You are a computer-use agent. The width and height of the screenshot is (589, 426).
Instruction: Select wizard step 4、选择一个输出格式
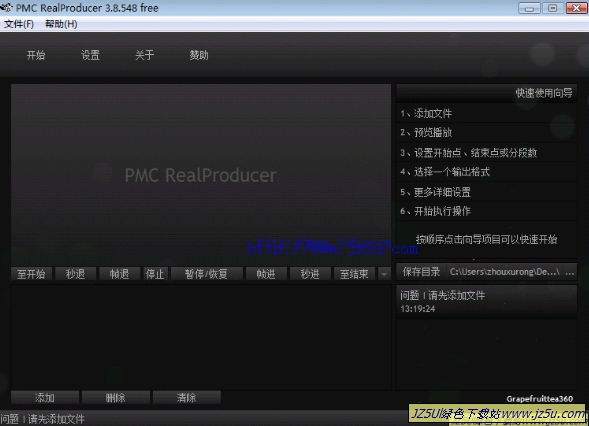pos(486,172)
